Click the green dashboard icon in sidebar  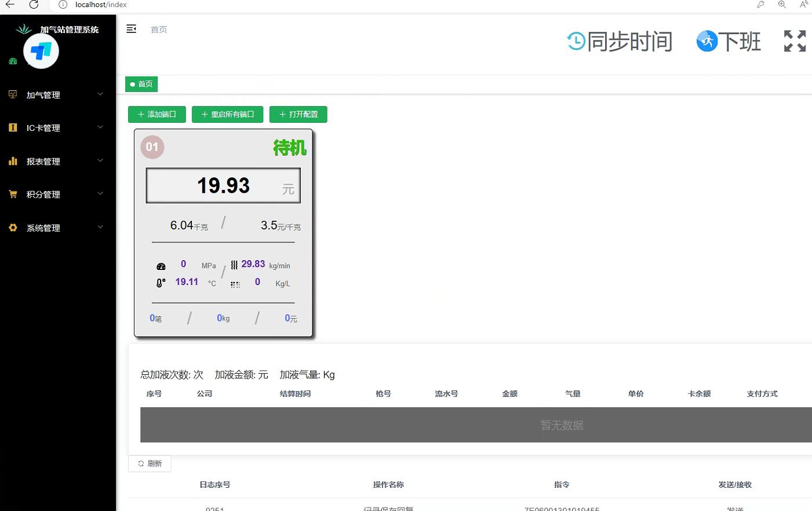13,61
